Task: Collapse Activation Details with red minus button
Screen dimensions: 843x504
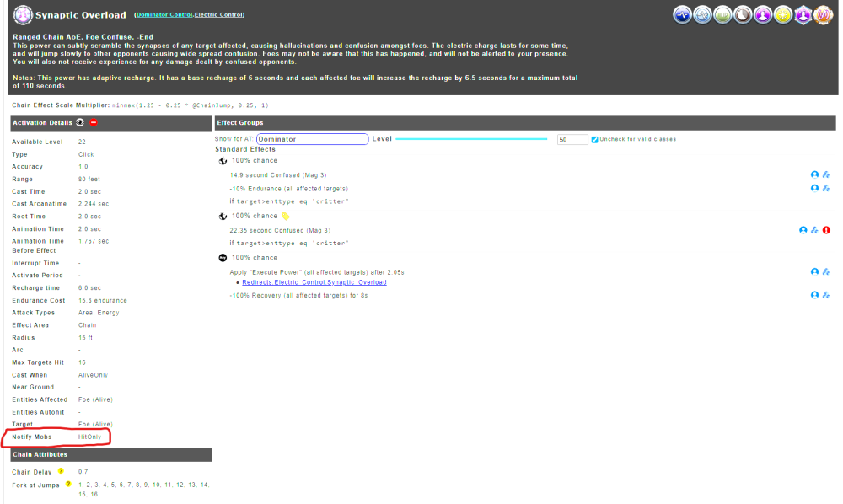Action: point(94,123)
